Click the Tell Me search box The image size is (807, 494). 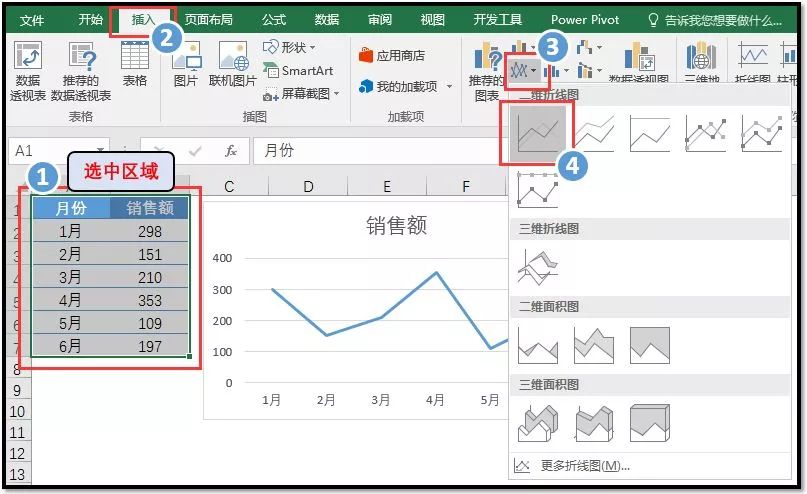click(x=715, y=20)
